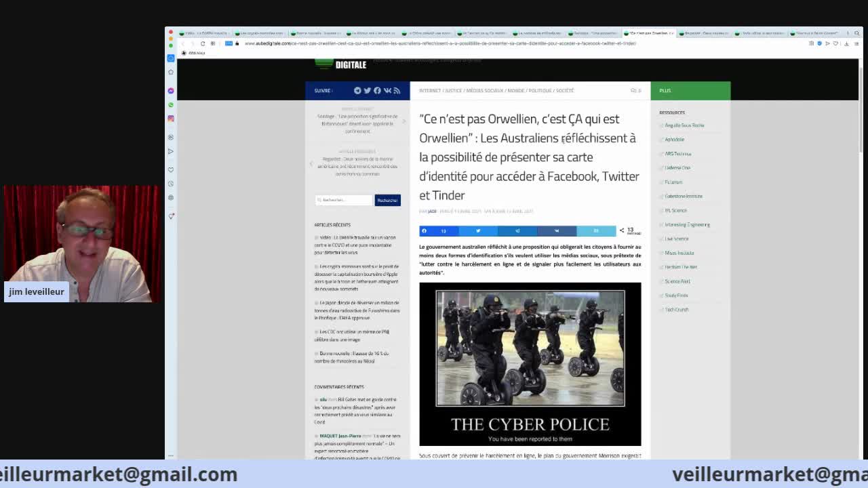Viewport: 868px width, 488px height.
Task: Open Interesting Engineering resource link
Action: [688, 225]
